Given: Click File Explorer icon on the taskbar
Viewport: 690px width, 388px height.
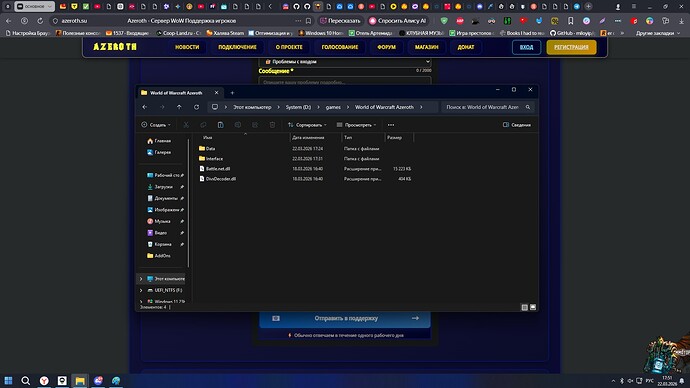Looking at the screenshot, I should pyautogui.click(x=80, y=381).
